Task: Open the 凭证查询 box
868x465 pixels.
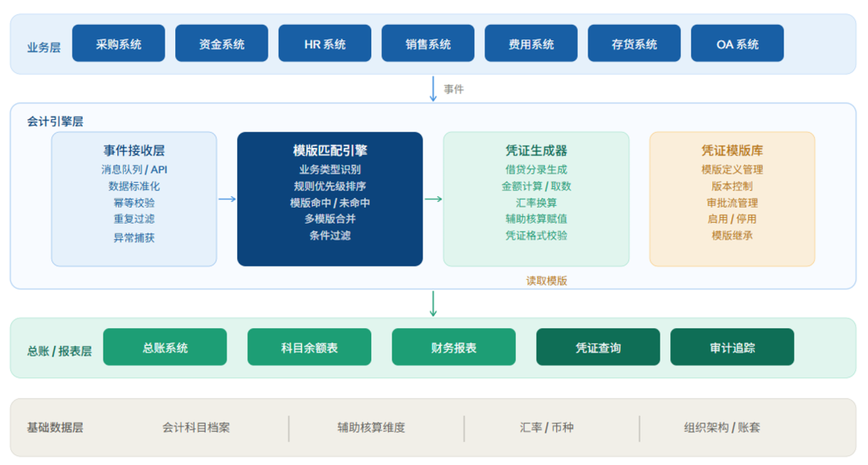Action: (598, 347)
